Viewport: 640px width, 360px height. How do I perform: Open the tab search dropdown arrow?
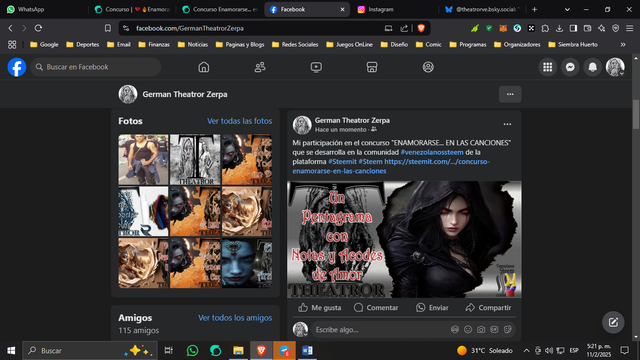click(x=567, y=9)
